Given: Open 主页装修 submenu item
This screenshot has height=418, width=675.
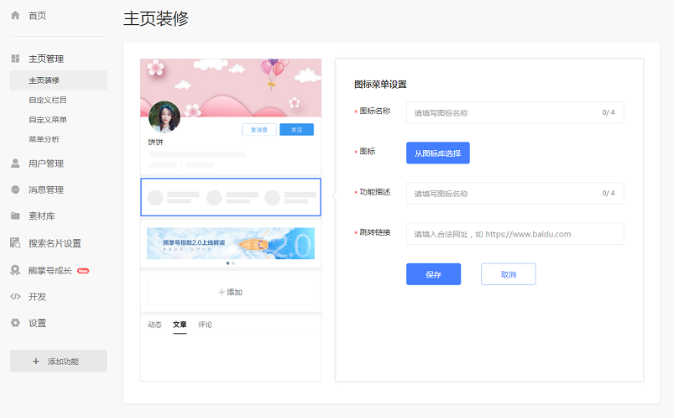Looking at the screenshot, I should 59,81.
